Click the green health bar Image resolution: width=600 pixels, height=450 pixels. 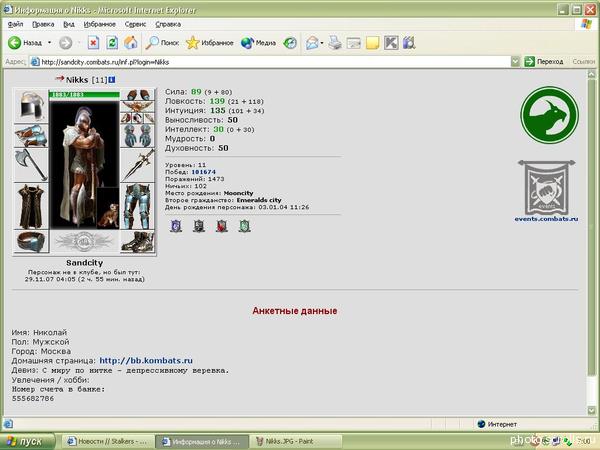[85, 94]
